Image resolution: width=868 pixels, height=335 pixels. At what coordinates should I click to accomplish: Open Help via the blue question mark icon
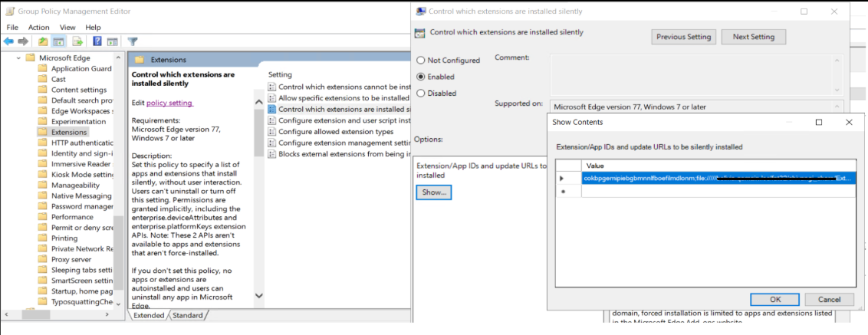(x=97, y=41)
